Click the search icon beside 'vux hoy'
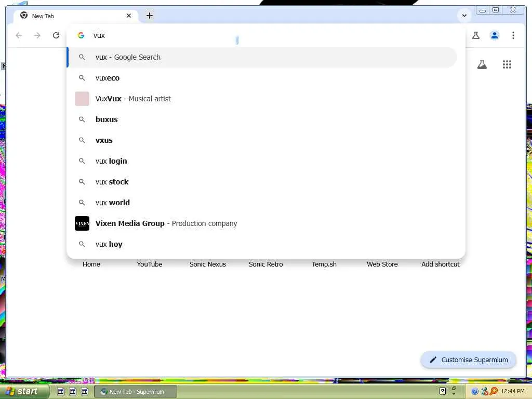 (82, 244)
